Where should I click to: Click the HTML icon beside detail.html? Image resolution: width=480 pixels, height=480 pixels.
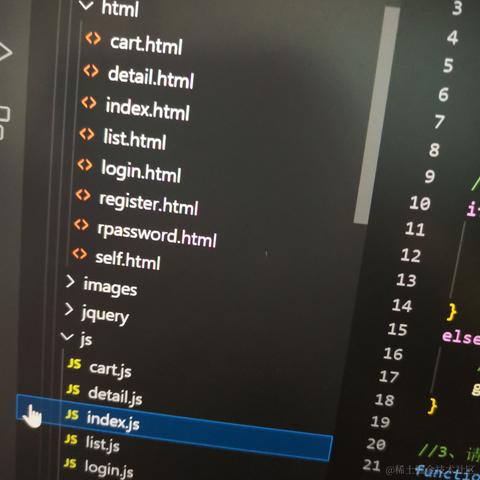coord(91,71)
